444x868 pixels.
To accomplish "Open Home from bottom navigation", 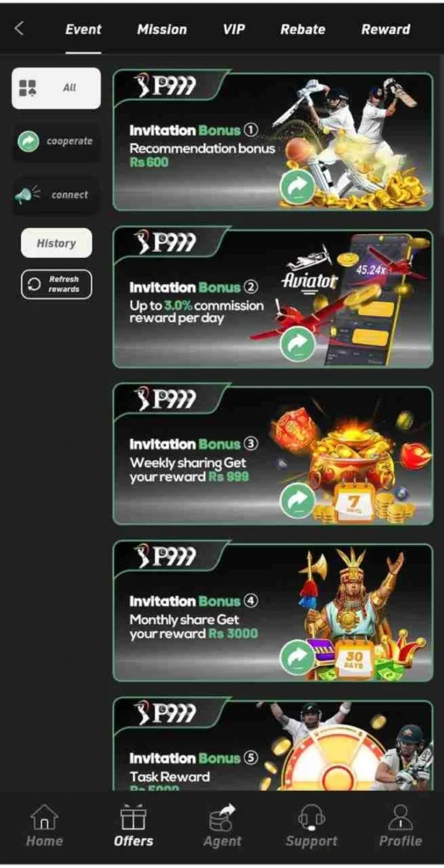I will tap(44, 817).
